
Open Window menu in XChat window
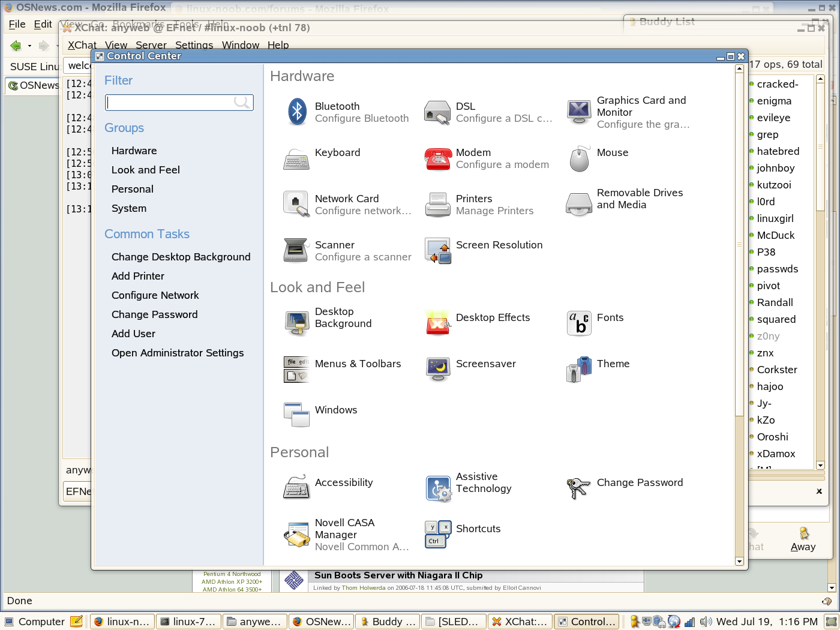tap(240, 45)
